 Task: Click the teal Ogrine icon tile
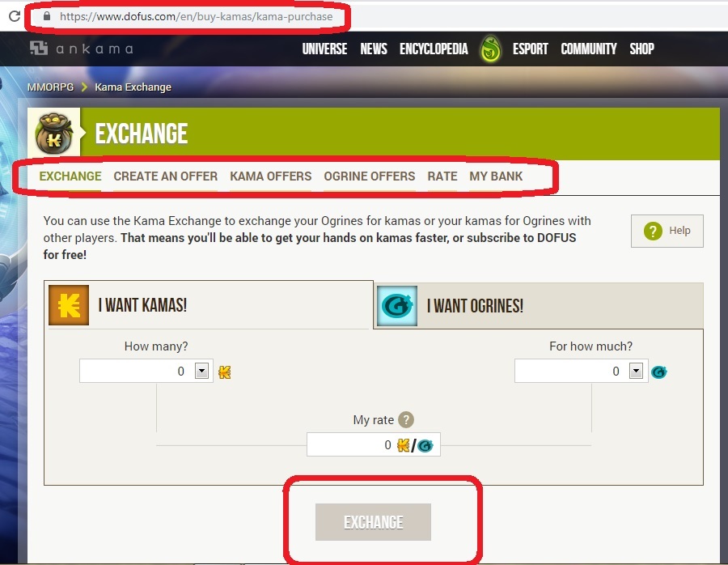pos(397,306)
